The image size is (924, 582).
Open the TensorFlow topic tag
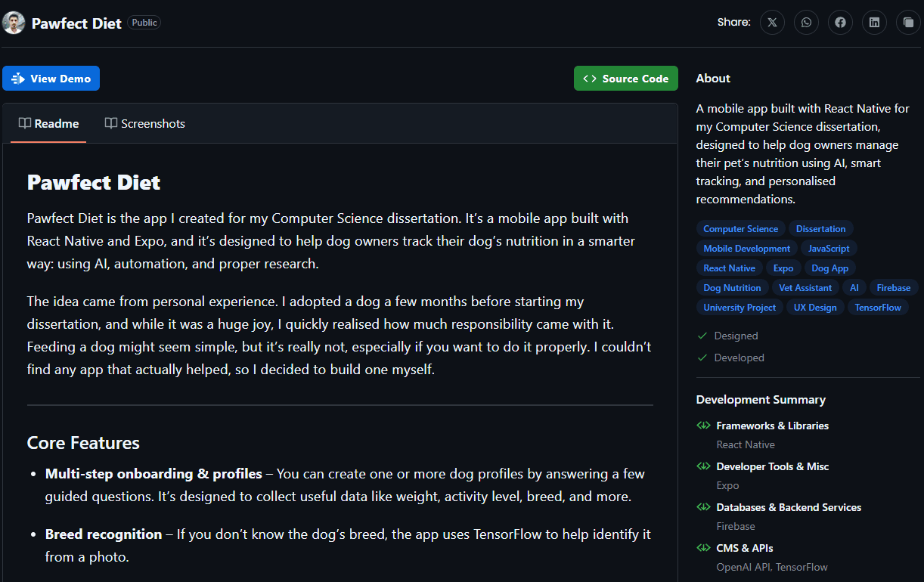878,308
